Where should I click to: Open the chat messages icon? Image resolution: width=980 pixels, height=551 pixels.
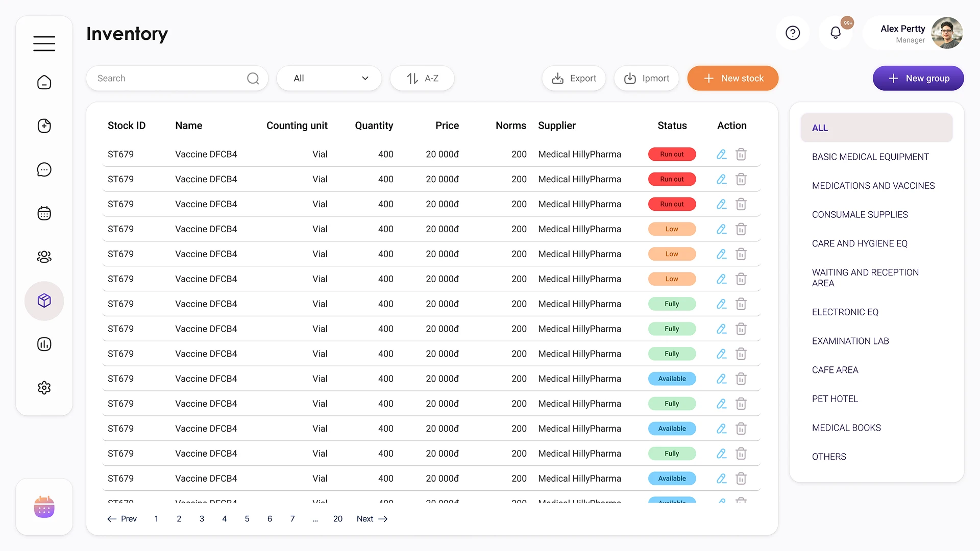(44, 169)
